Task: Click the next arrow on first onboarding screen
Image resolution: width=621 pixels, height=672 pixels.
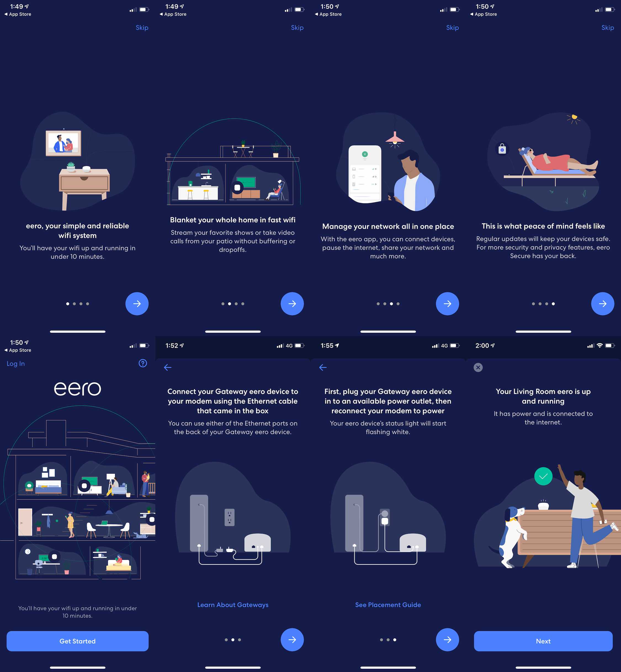Action: tap(137, 303)
